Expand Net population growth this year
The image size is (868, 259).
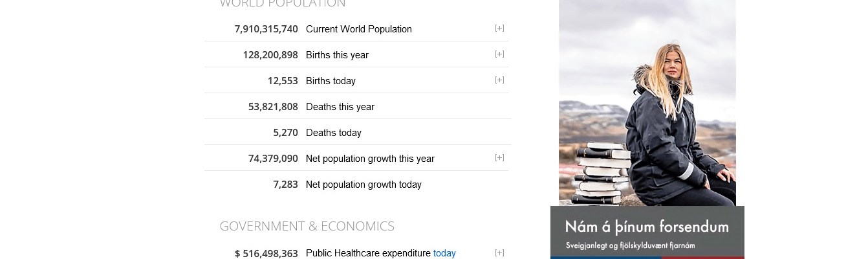click(x=499, y=158)
